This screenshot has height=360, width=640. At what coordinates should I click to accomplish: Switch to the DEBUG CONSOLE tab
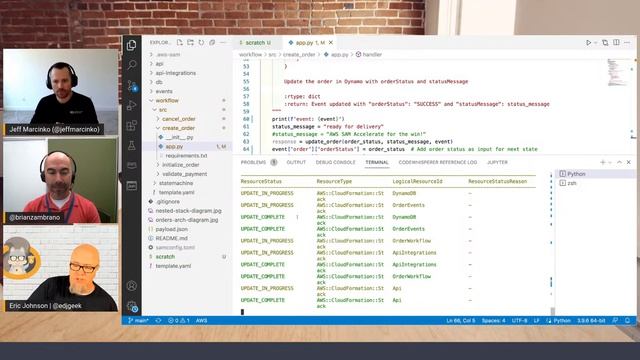[x=336, y=162]
